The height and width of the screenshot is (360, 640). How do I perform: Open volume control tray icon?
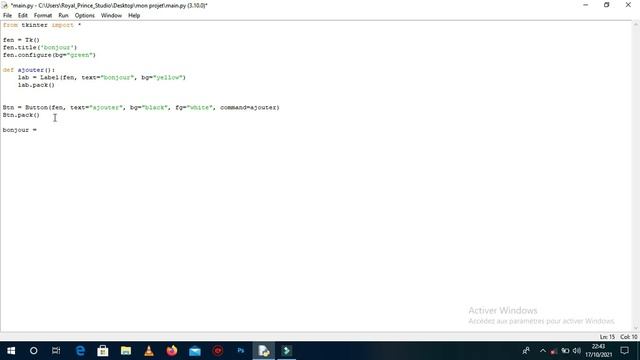point(576,351)
